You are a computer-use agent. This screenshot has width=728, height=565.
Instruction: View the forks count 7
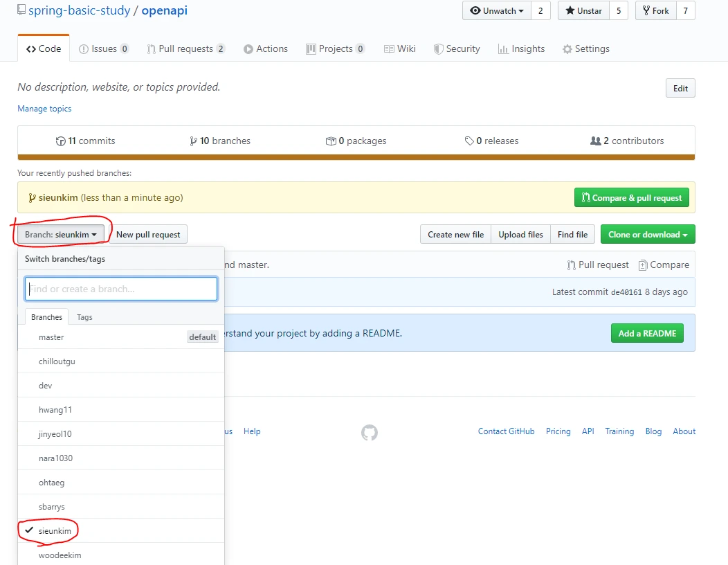coord(685,10)
